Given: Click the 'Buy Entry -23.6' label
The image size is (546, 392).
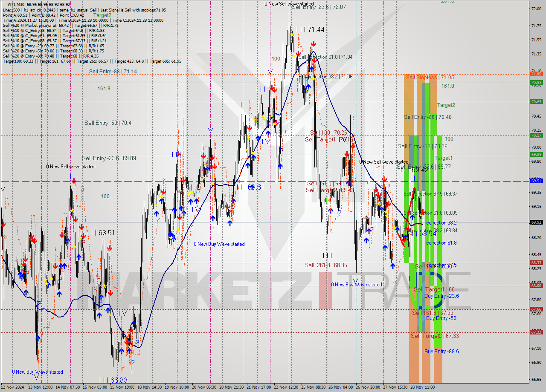Looking at the screenshot, I should click(441, 296).
